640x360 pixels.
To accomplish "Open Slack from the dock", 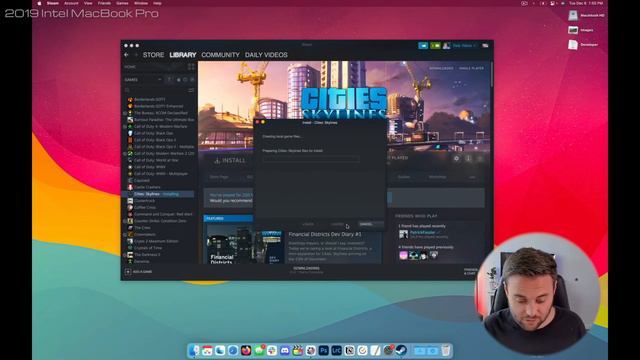I will pos(272,350).
